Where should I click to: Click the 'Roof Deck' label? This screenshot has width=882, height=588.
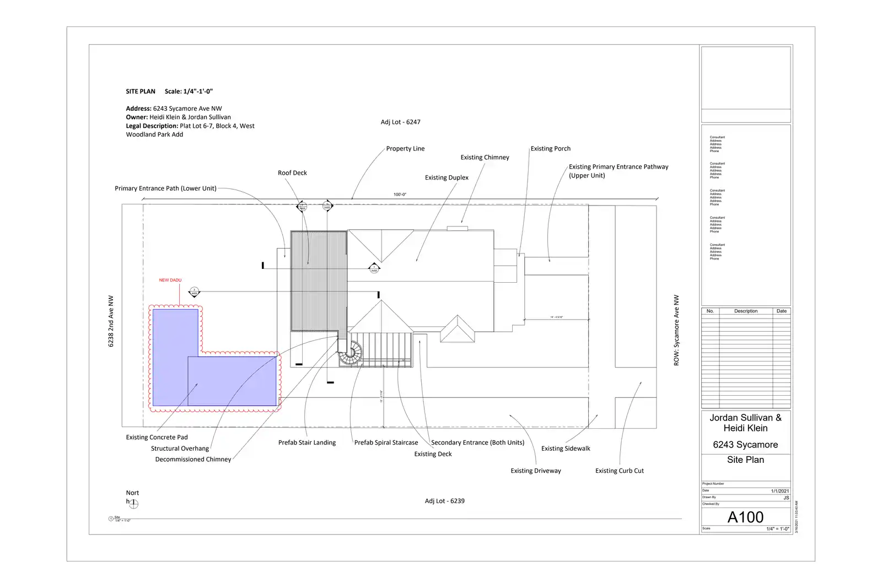click(x=292, y=173)
